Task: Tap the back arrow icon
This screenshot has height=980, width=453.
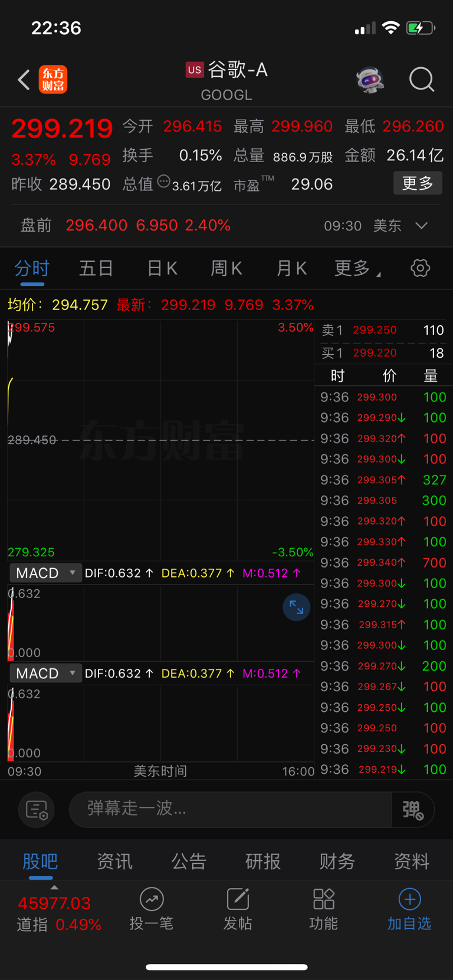Action: coord(24,80)
